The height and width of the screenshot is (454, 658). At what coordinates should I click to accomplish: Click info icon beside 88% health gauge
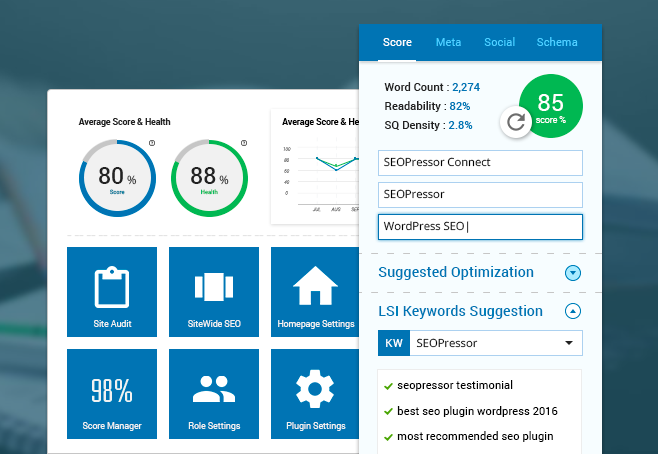pyautogui.click(x=244, y=143)
